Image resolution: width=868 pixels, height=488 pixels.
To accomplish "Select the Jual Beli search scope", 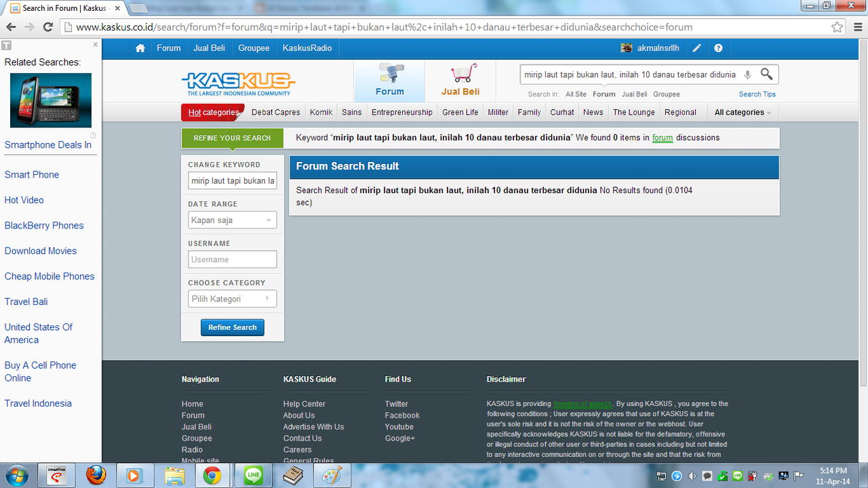I will (634, 94).
